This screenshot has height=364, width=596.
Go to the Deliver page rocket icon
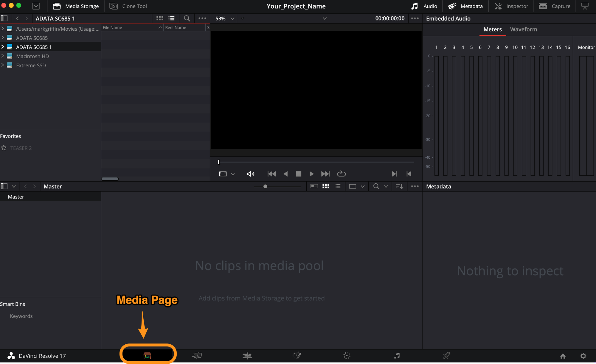click(x=446, y=355)
